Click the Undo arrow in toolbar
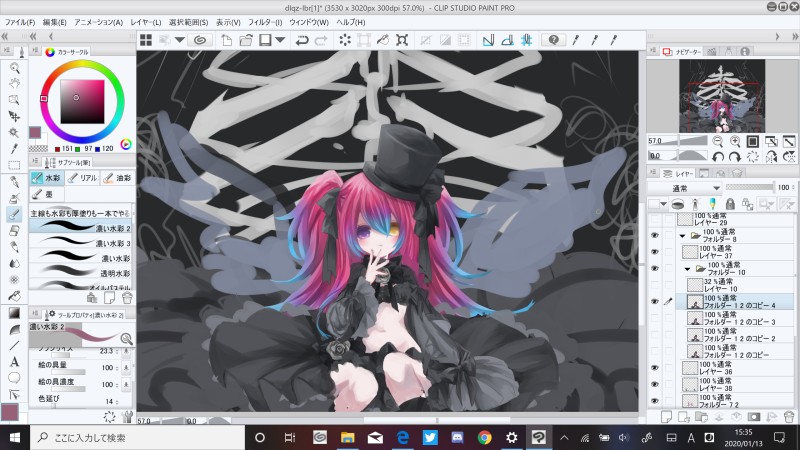Image resolution: width=800 pixels, height=450 pixels. (302, 40)
